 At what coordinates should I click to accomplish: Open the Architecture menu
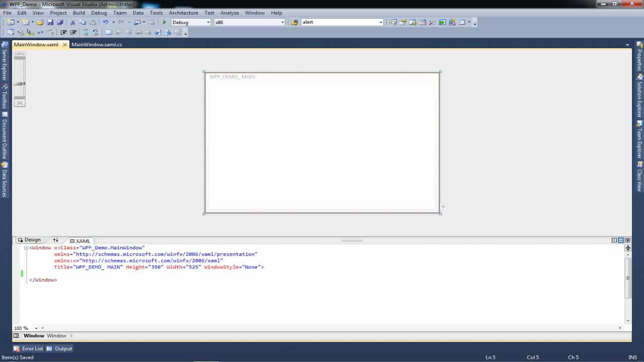click(183, 13)
